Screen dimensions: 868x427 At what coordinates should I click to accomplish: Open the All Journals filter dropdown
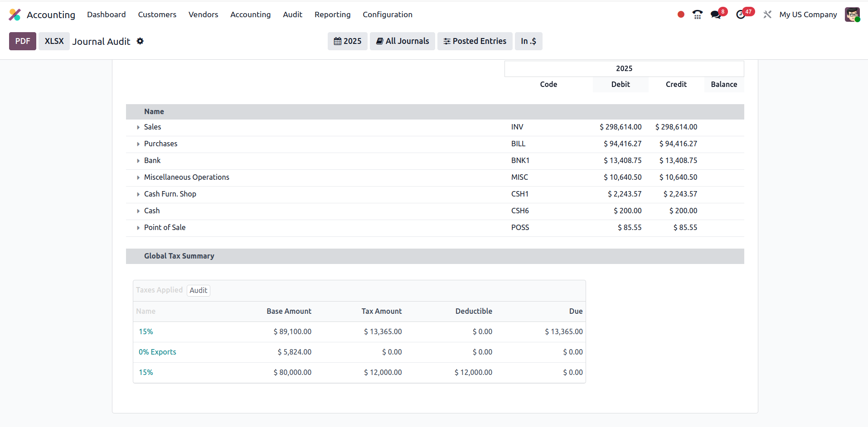click(402, 41)
